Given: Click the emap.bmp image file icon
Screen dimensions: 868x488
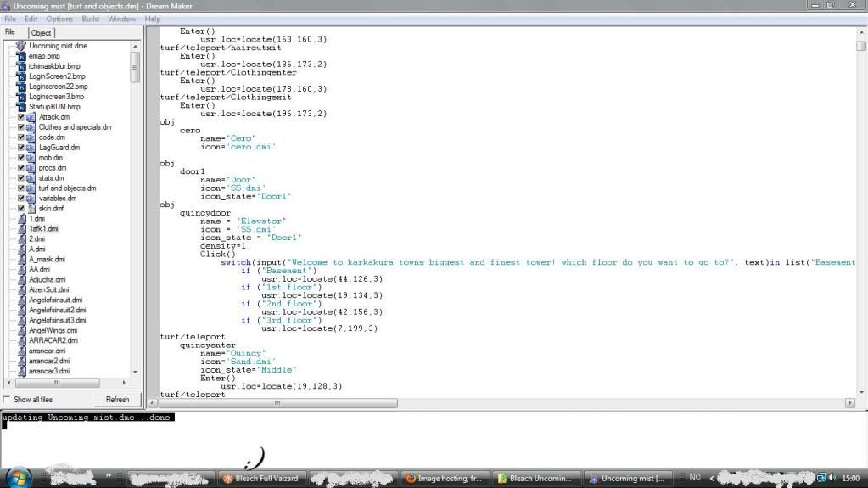Looking at the screenshot, I should [x=21, y=56].
